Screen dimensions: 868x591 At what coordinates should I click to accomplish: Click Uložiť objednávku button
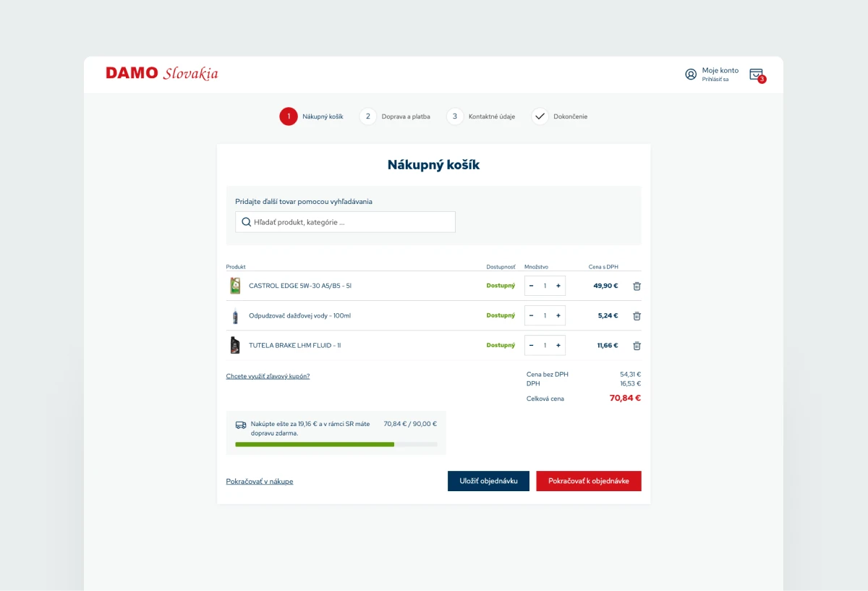click(488, 481)
